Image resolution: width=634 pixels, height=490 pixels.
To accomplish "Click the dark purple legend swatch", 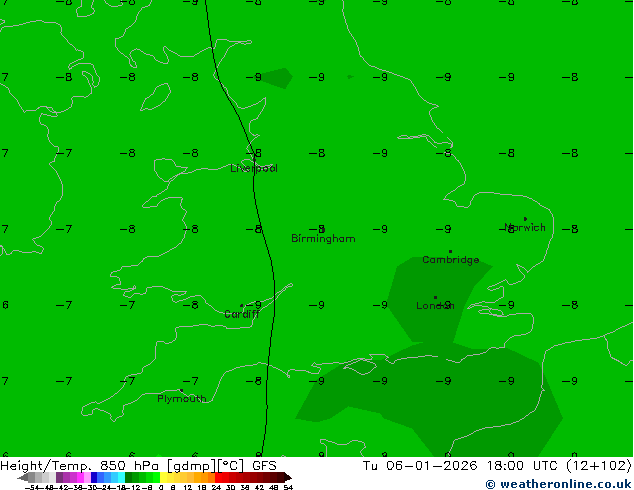I will tap(59, 477).
